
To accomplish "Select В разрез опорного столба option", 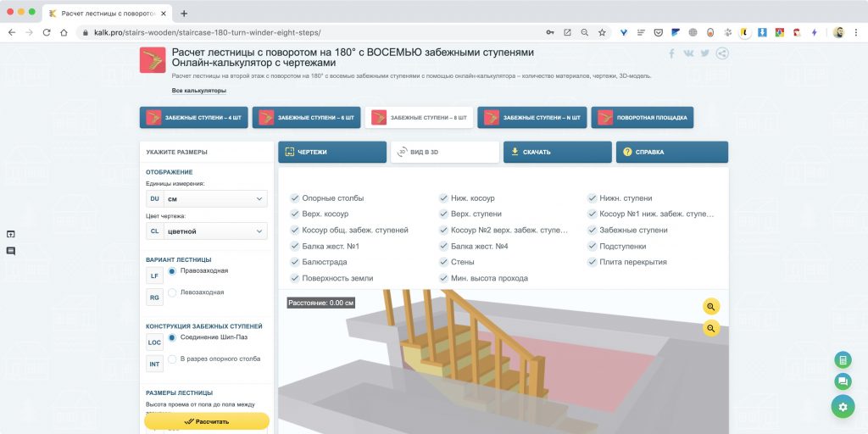I will [x=172, y=359].
